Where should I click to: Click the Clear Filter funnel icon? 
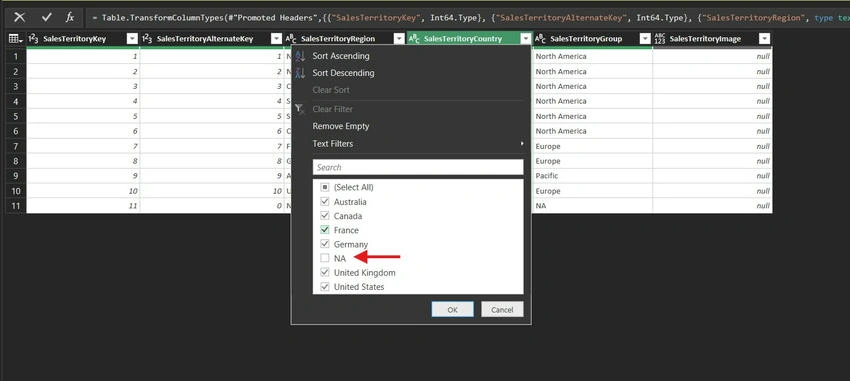tap(299, 109)
